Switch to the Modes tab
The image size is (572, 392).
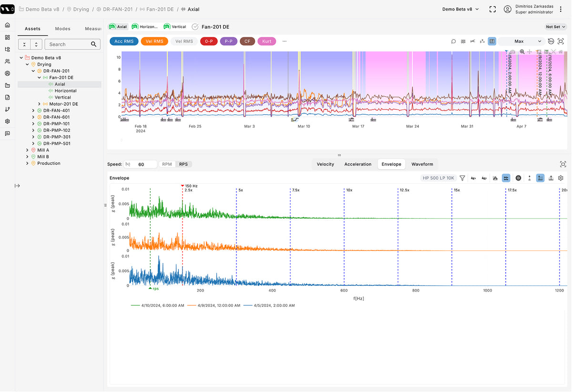(62, 29)
